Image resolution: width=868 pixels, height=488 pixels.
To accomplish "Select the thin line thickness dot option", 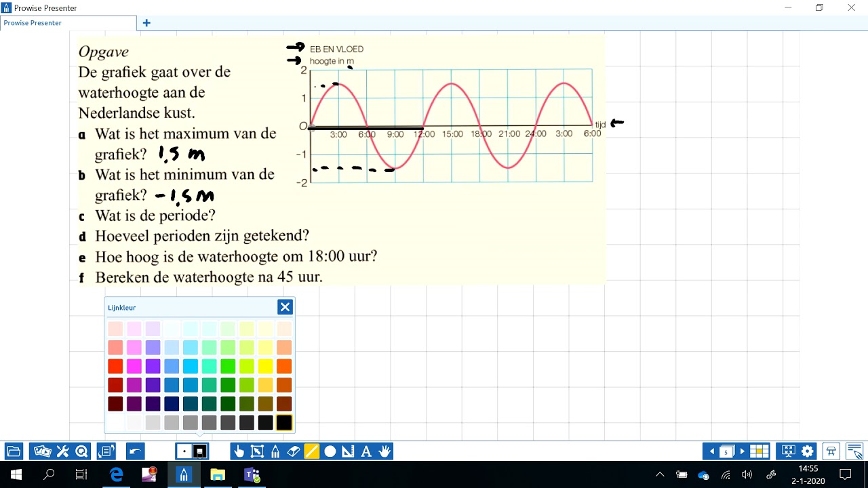I will [x=184, y=451].
